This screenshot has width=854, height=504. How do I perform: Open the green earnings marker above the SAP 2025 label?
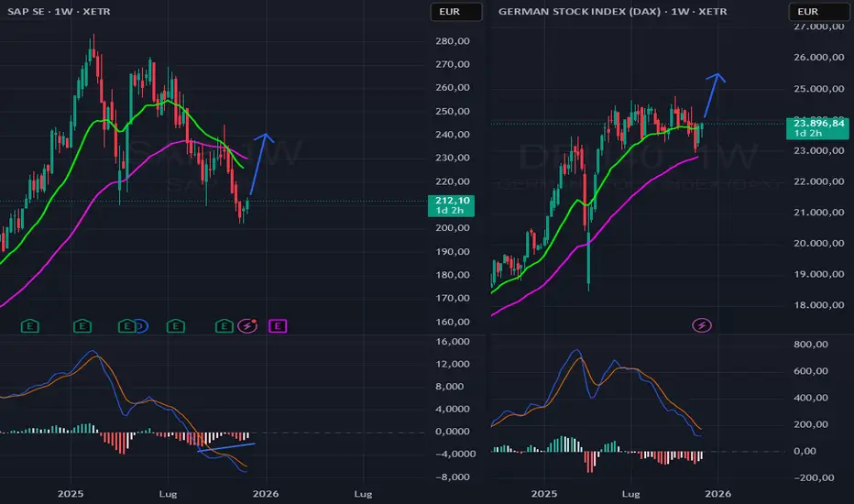pos(82,326)
